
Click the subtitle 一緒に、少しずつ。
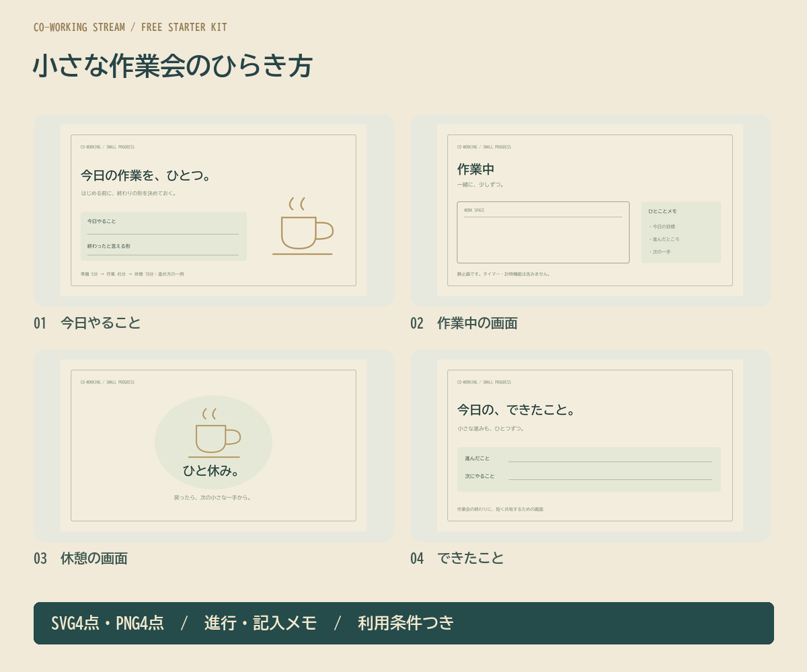[x=481, y=185]
